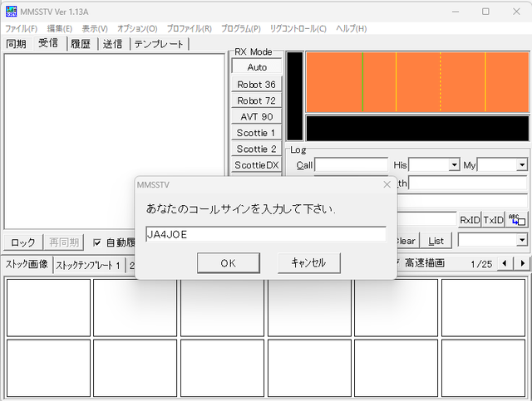Open the His report dropdown
Image resolution: width=532 pixels, height=401 pixels.
pos(454,165)
